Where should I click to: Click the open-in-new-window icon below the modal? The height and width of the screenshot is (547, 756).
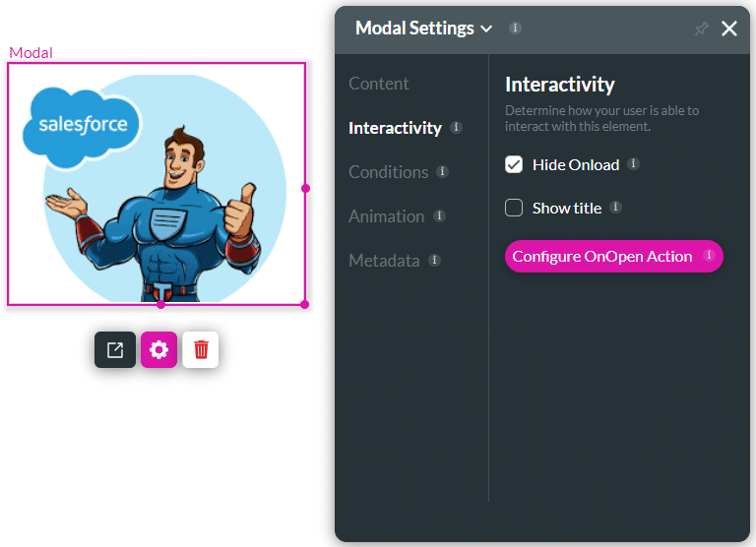click(x=115, y=350)
